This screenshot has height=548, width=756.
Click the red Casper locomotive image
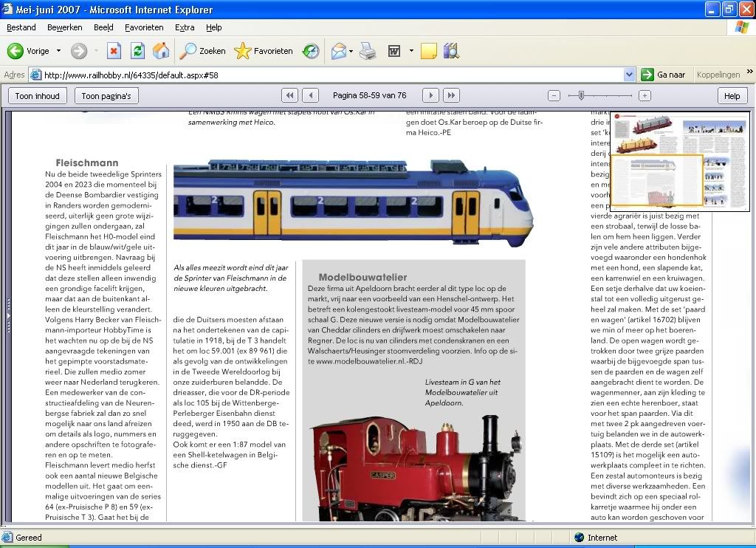[x=416, y=467]
